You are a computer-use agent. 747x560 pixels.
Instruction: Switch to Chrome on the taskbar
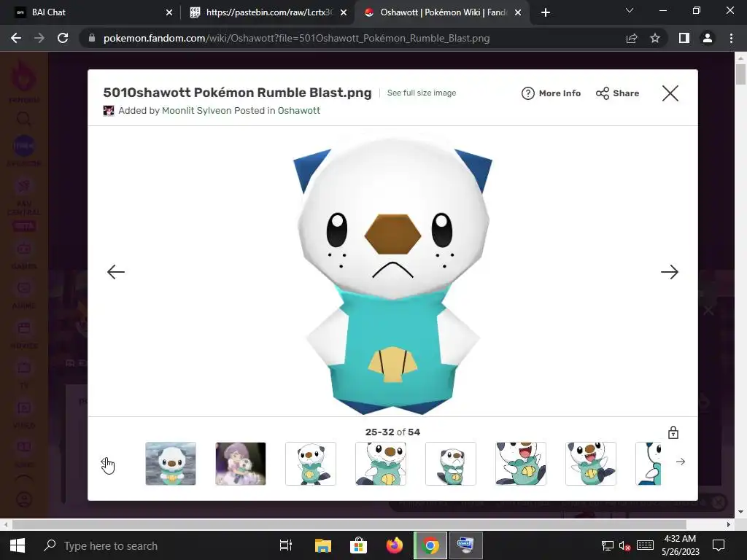point(430,545)
